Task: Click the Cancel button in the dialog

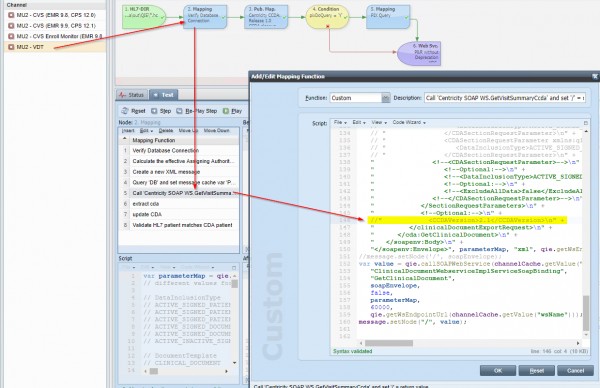Action: coord(575,370)
